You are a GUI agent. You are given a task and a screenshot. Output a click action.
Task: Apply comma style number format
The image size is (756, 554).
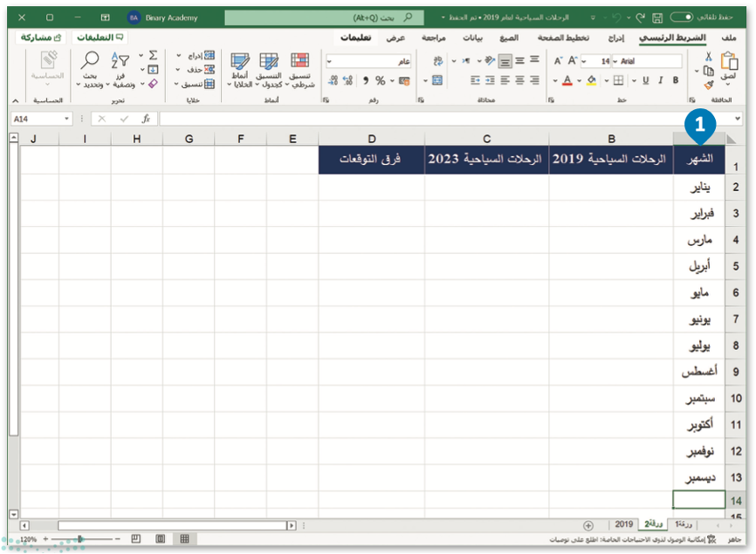pos(366,80)
